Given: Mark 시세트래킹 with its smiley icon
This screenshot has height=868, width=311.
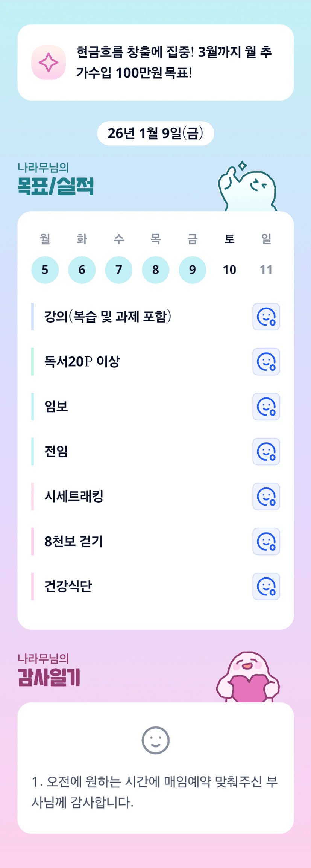Looking at the screenshot, I should (x=266, y=496).
